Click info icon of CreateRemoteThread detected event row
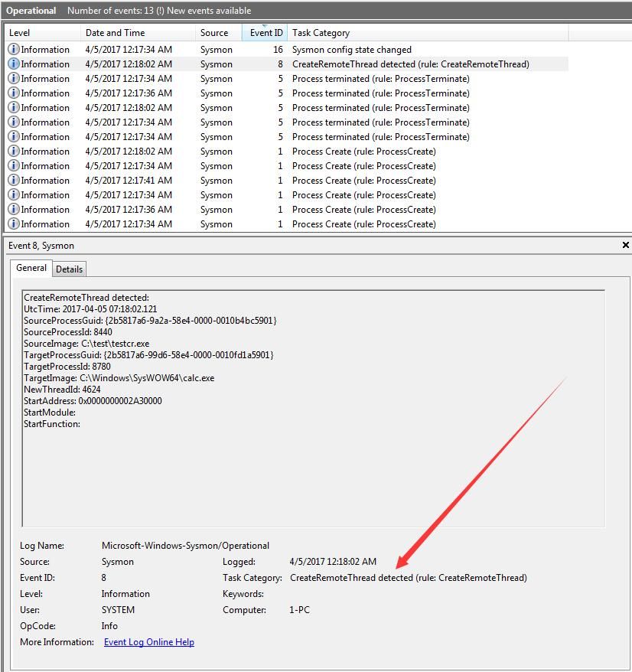 tap(14, 64)
